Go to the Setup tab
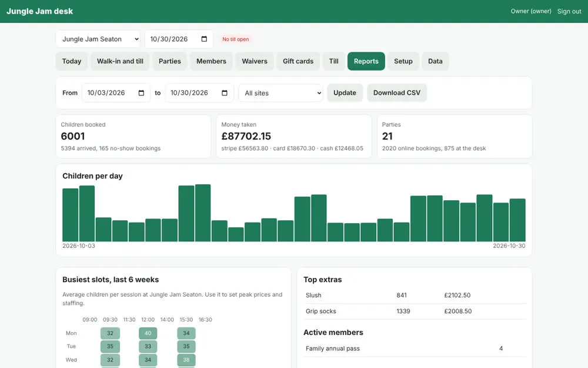The width and height of the screenshot is (588, 368). pos(403,61)
